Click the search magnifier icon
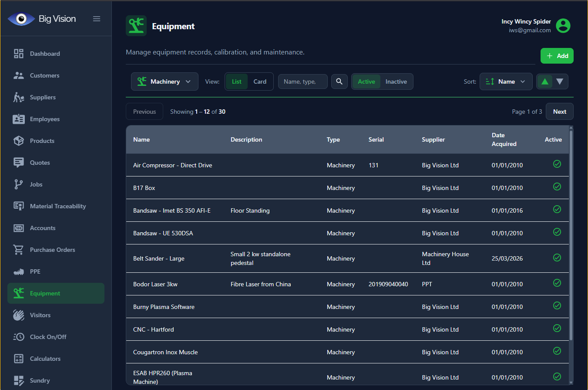 click(339, 81)
